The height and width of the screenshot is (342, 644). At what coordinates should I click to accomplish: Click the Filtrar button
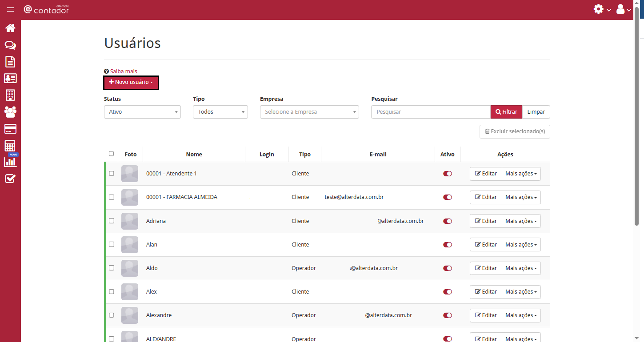click(506, 112)
